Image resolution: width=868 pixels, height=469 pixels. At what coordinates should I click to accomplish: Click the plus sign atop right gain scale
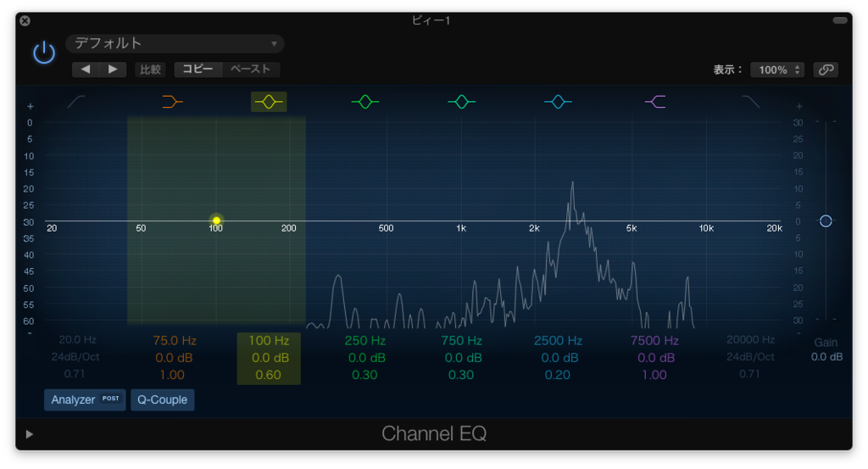tap(799, 106)
